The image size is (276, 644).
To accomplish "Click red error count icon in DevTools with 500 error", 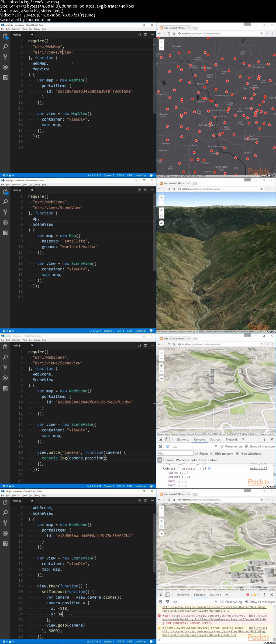I will 248,595.
